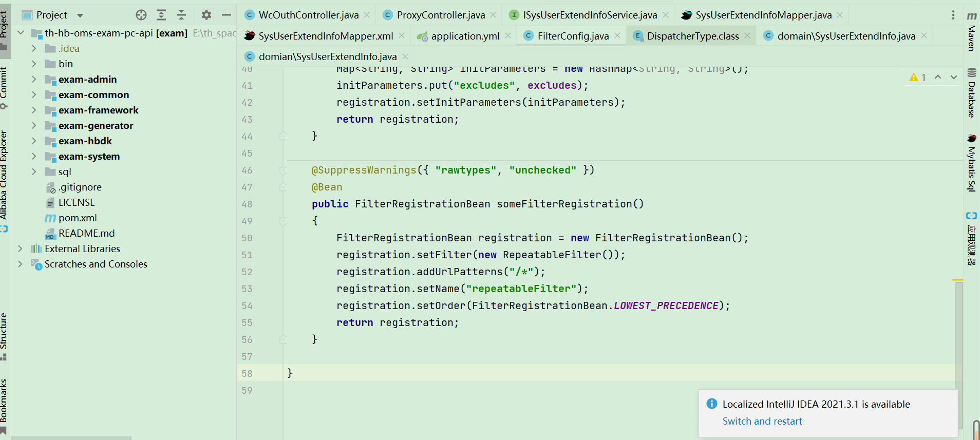Image resolution: width=980 pixels, height=440 pixels.
Task: Close the DispatcherType.class tab
Action: tap(747, 35)
